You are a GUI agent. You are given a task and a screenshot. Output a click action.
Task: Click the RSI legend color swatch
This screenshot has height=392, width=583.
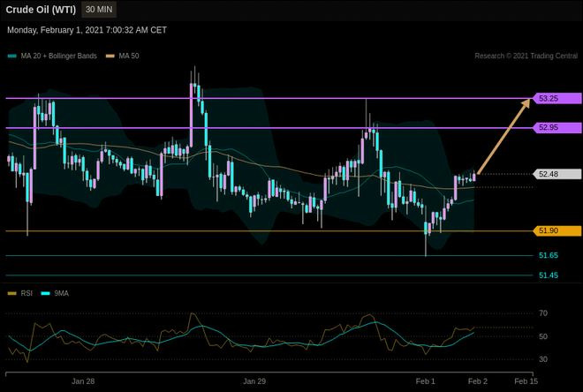tap(11, 293)
